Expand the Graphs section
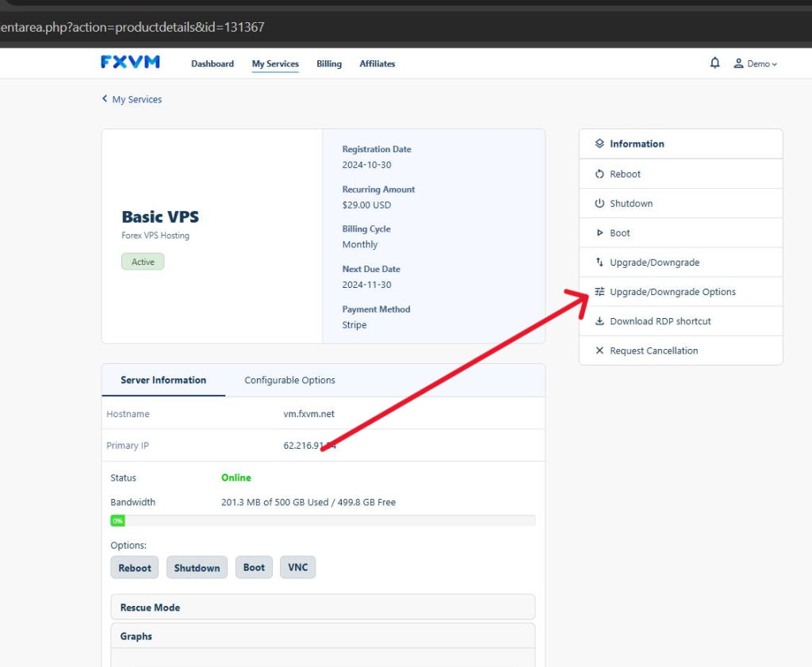812x667 pixels. point(323,636)
